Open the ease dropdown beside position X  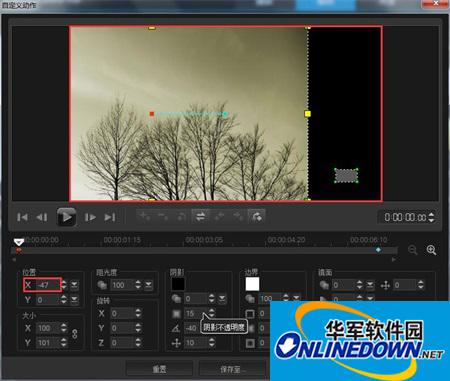coord(74,285)
